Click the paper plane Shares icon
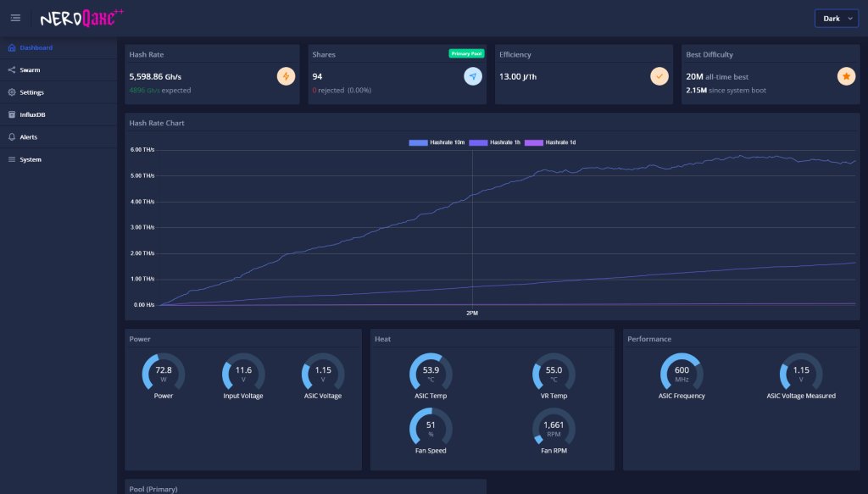The image size is (868, 494). point(472,76)
